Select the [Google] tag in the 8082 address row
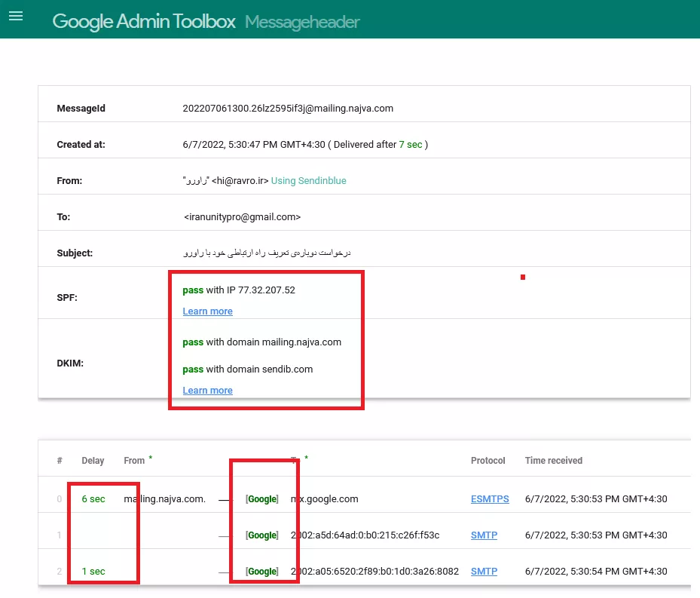 point(262,571)
